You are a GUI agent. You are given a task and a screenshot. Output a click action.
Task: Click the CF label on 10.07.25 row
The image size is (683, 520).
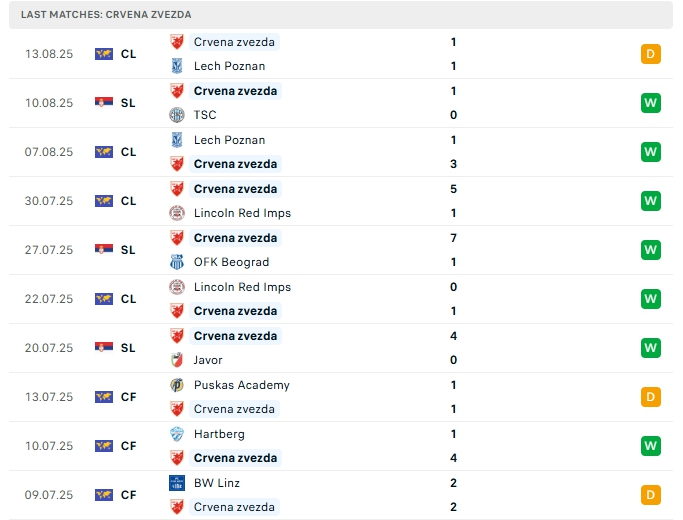click(x=128, y=446)
